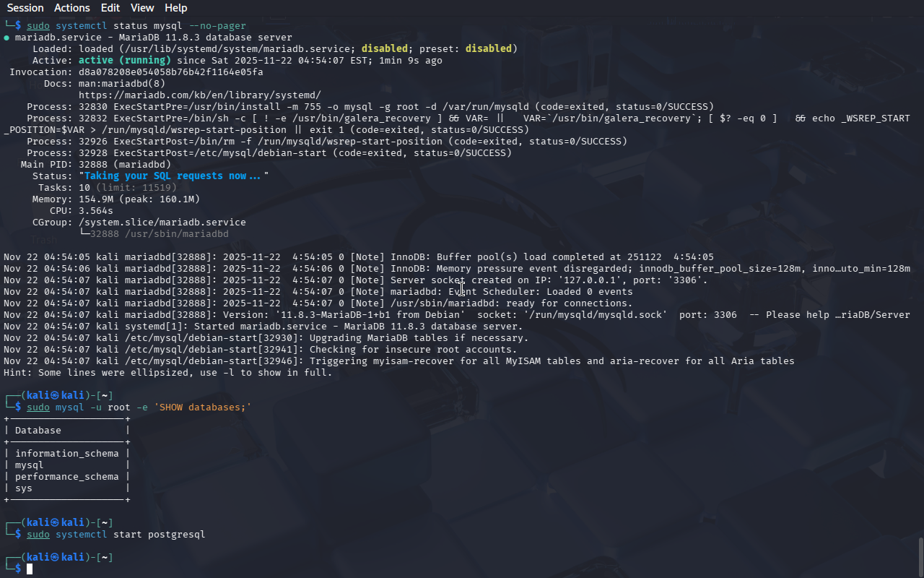Open the mariadb.com systemd documentation URL
924x578 pixels.
pos(199,95)
